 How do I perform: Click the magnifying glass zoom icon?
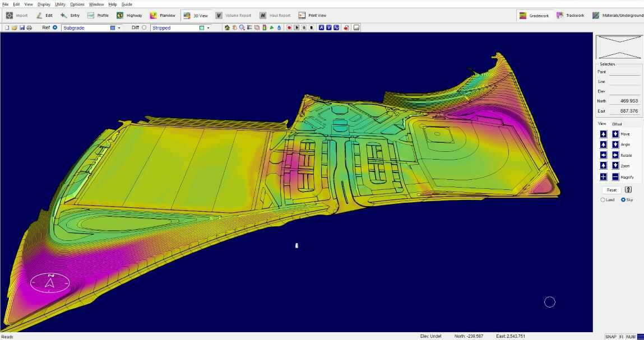[242, 27]
